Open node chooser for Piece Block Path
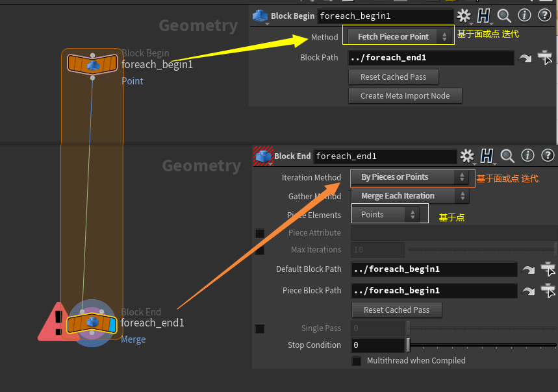The image size is (558, 392). (x=548, y=290)
